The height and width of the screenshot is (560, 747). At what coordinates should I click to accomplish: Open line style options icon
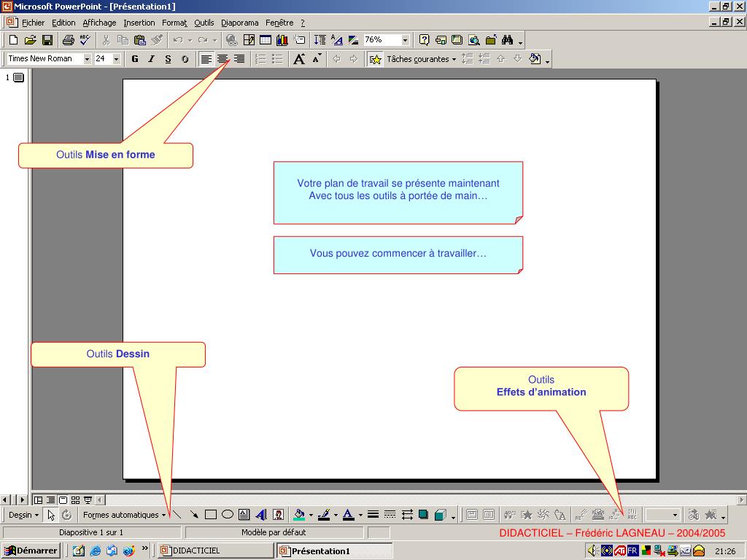click(373, 515)
